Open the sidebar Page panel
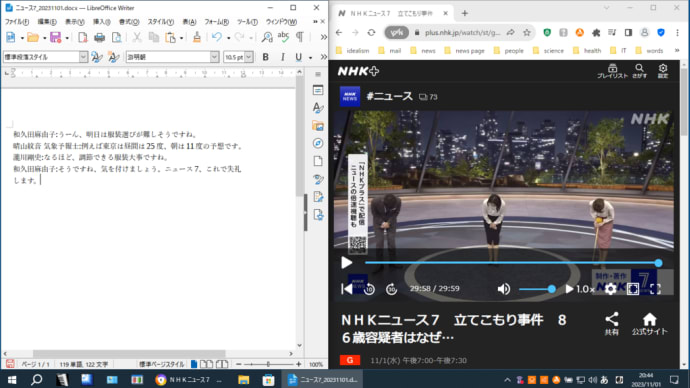 click(x=318, y=161)
